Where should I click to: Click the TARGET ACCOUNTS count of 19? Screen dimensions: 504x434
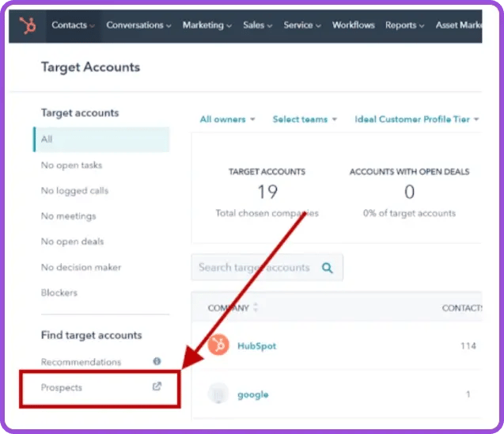pyautogui.click(x=267, y=192)
